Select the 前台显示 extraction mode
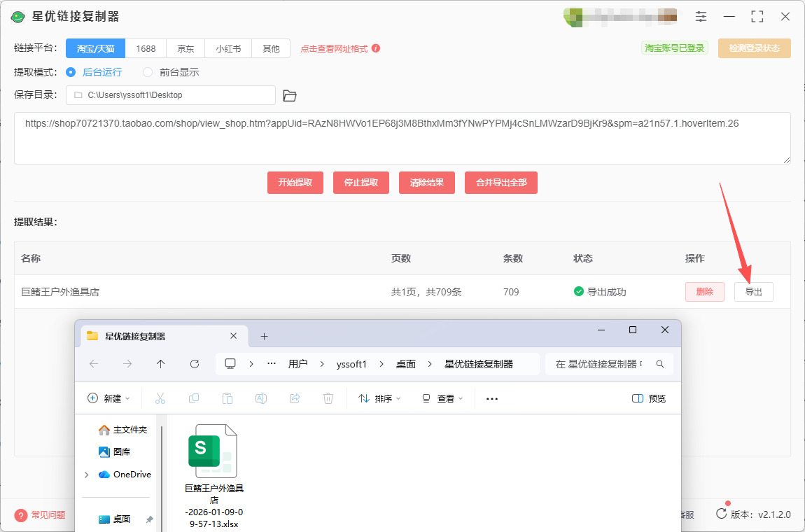 (x=171, y=72)
